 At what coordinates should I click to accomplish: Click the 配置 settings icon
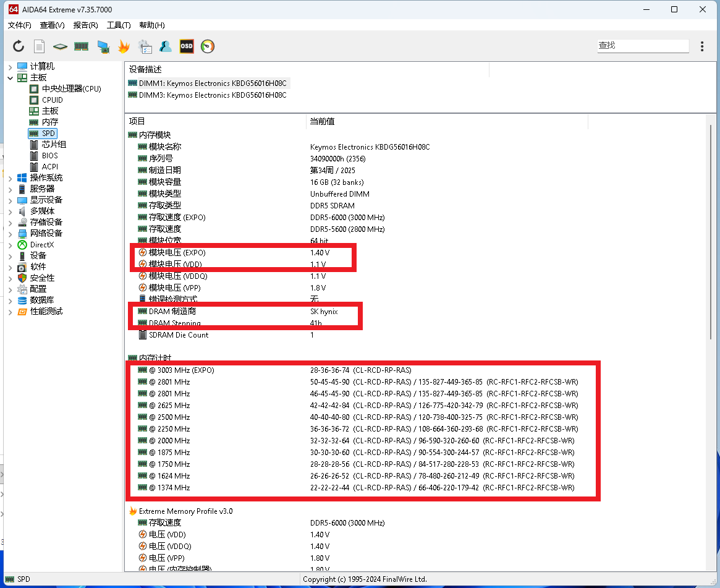pyautogui.click(x=22, y=289)
